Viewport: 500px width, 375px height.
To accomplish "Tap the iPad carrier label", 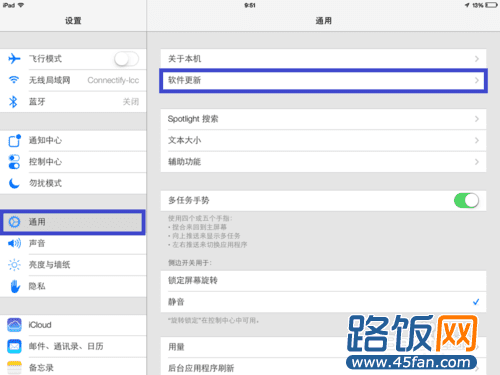I will click(x=9, y=5).
